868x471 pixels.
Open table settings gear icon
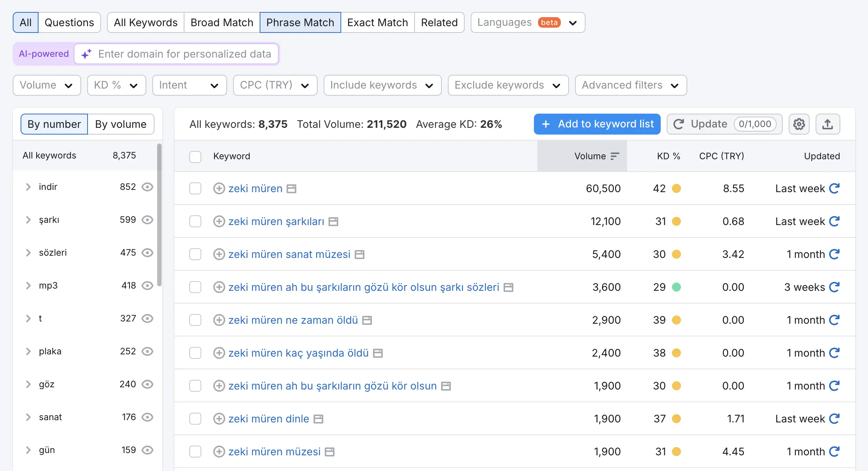(799, 124)
